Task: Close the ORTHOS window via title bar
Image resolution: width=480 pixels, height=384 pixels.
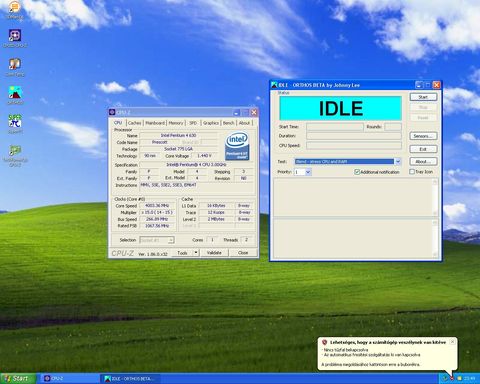Action: click(x=436, y=85)
